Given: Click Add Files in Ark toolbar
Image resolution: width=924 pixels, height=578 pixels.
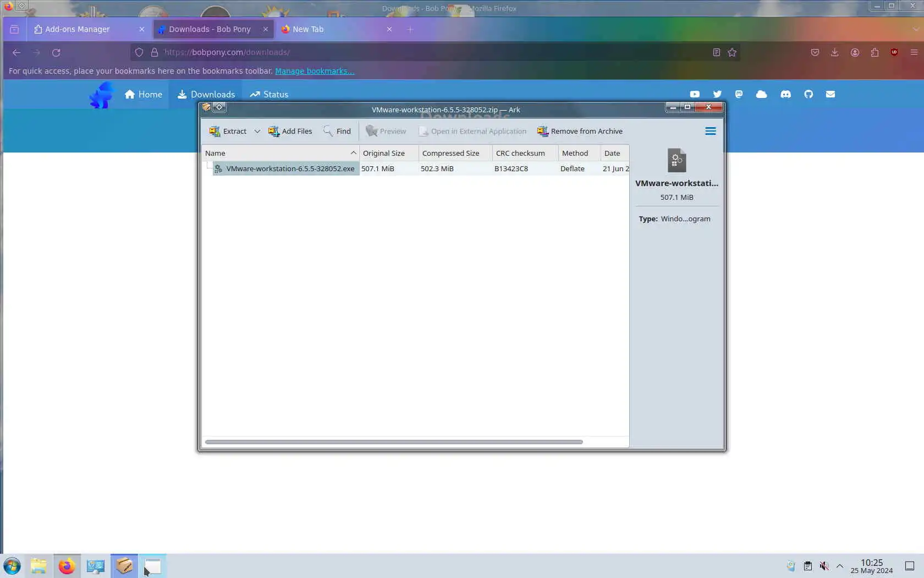Looking at the screenshot, I should pos(290,131).
